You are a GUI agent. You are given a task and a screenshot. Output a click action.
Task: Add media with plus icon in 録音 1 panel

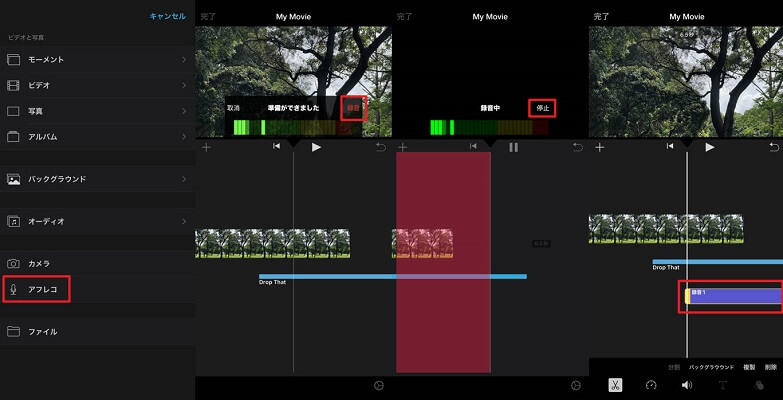(600, 147)
